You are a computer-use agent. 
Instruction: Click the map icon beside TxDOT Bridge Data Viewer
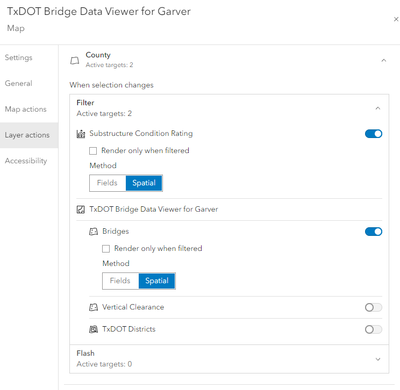pos(81,209)
